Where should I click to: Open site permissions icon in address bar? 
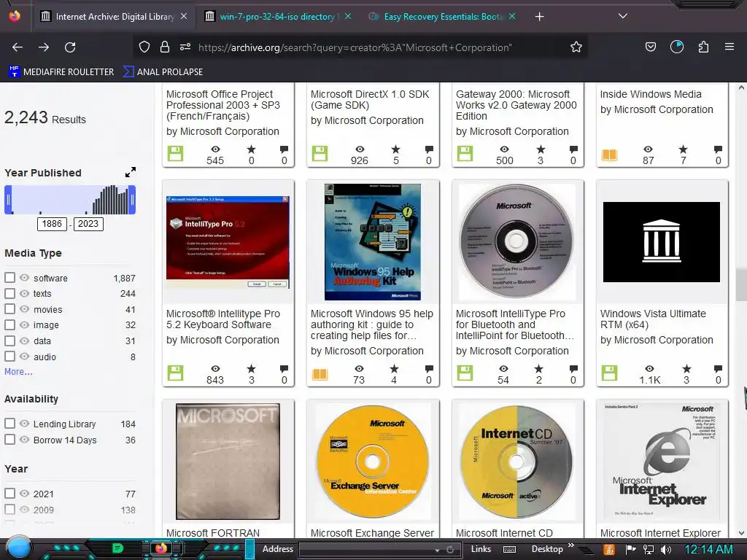185,47
